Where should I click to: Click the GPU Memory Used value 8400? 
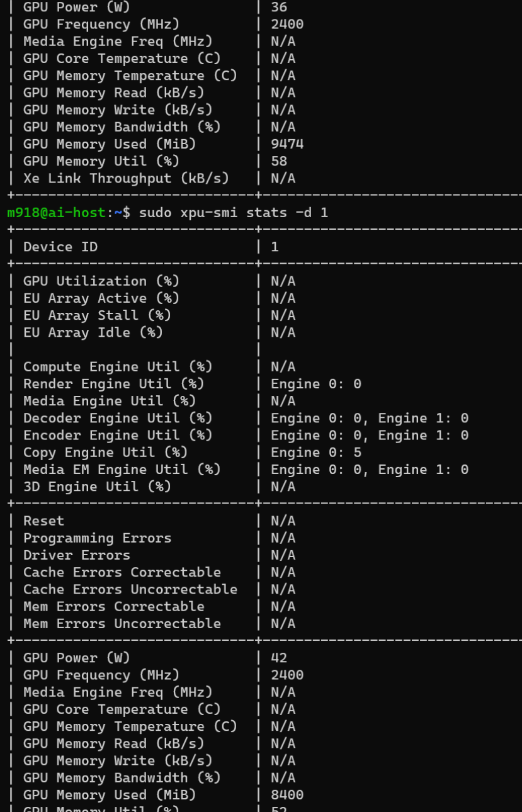coord(287,795)
